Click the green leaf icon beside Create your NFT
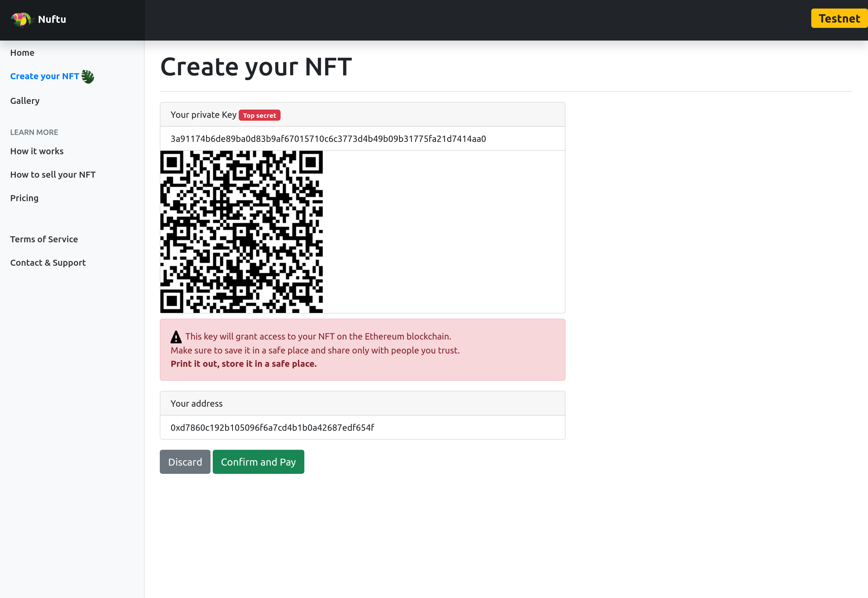 point(88,76)
